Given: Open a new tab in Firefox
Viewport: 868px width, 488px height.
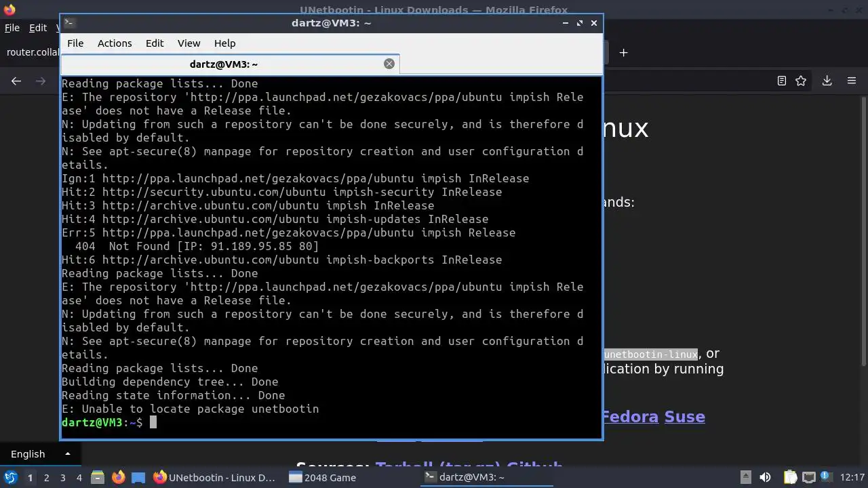Looking at the screenshot, I should 623,52.
